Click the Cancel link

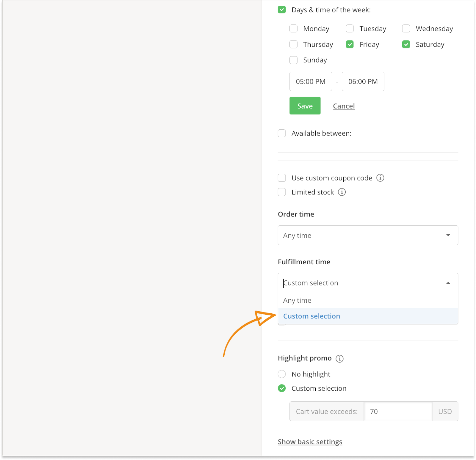[x=344, y=106]
